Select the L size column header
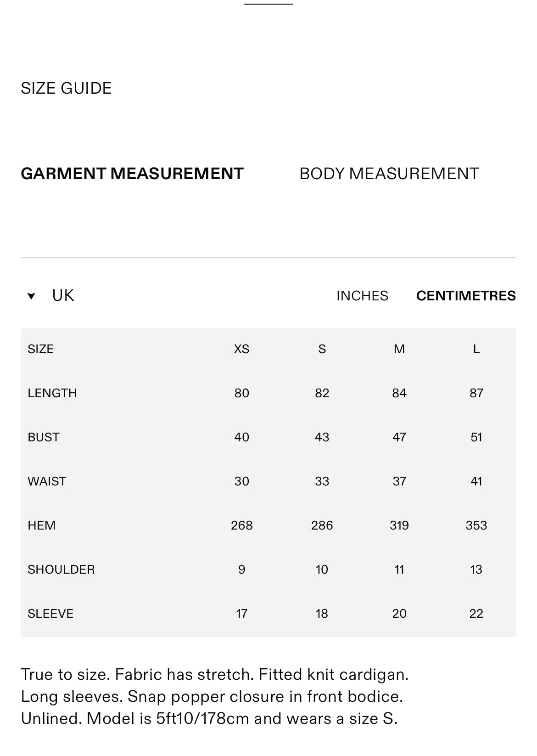537x756 pixels. (x=476, y=349)
